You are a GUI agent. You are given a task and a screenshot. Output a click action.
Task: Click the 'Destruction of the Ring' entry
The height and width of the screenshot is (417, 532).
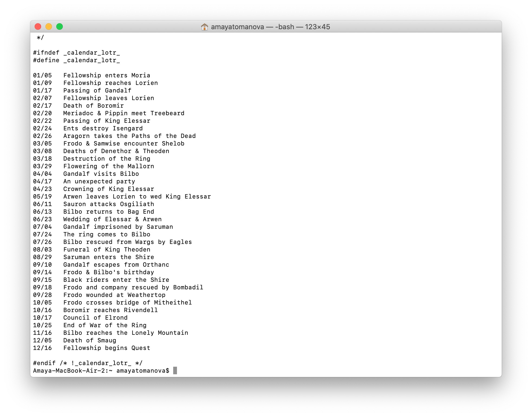coord(107,158)
